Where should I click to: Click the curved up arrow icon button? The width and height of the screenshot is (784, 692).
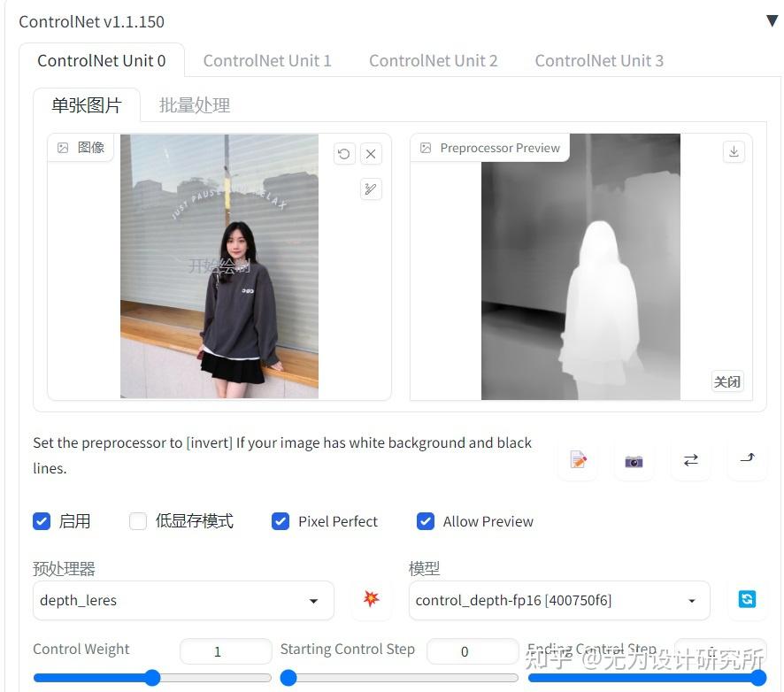[x=747, y=458]
